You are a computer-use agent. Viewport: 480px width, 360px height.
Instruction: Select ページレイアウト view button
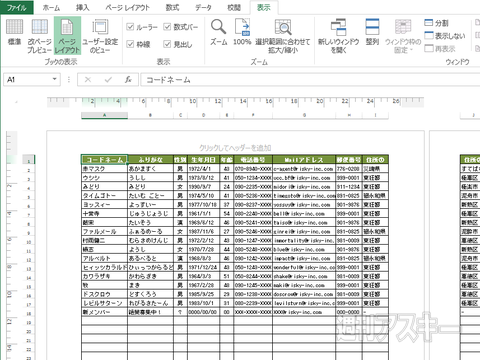pos(67,36)
